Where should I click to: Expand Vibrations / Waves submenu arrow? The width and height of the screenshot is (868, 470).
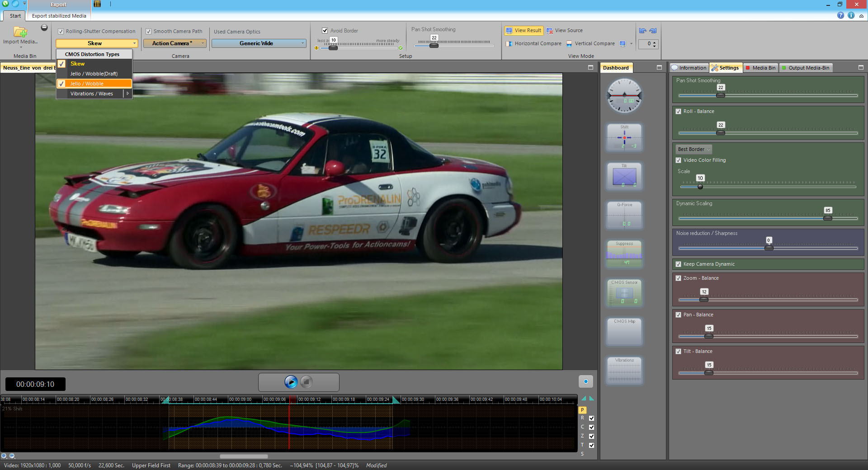click(x=127, y=94)
